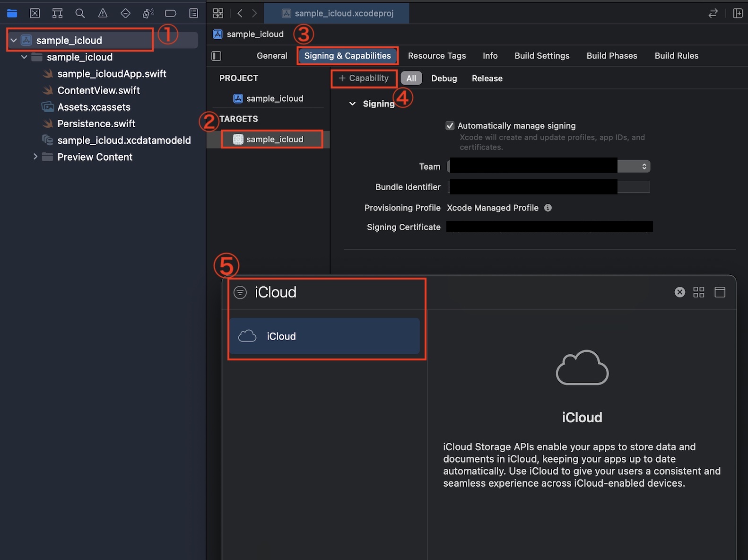The width and height of the screenshot is (748, 560).
Task: Click the Provisioning Profile info icon
Action: tap(548, 208)
